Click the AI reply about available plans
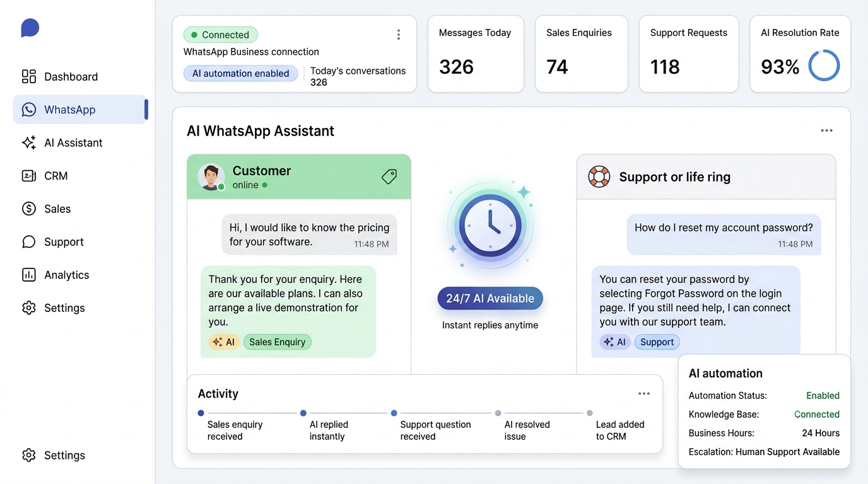 pos(288,312)
